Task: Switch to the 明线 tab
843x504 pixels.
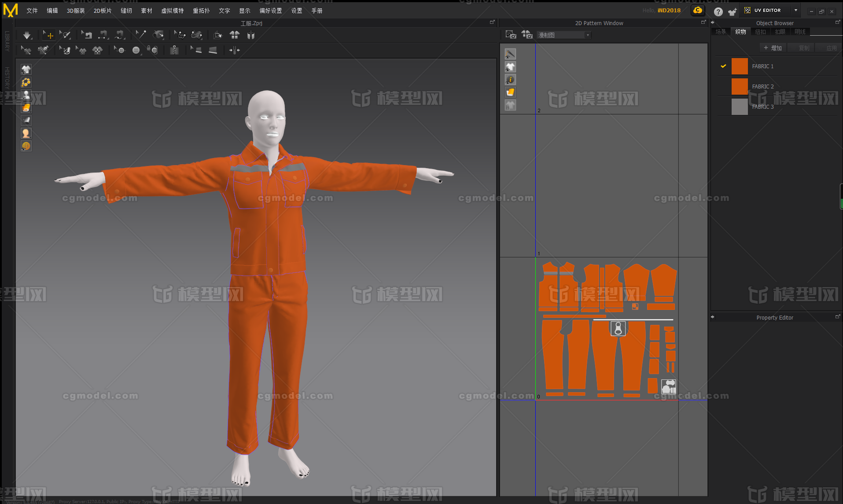Action: [x=800, y=32]
